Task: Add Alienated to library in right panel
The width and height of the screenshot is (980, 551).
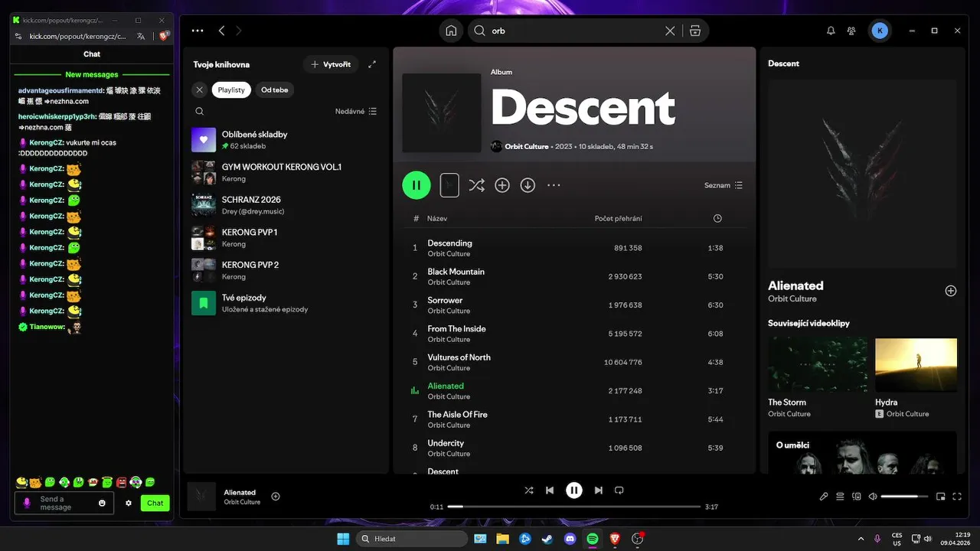Action: (951, 291)
